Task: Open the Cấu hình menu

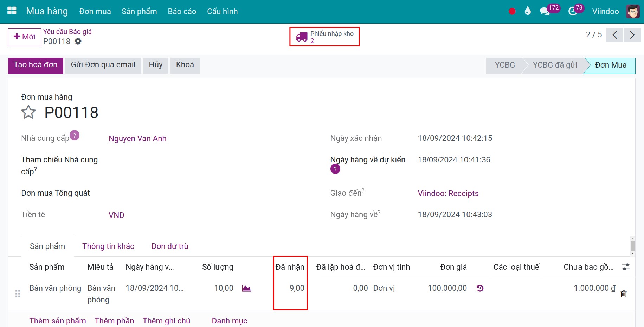Action: tap(222, 11)
